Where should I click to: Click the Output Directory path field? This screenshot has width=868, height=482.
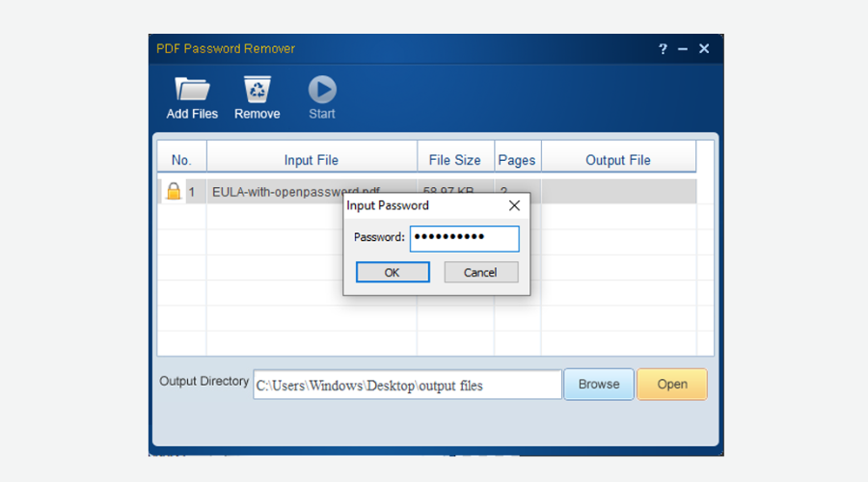pos(407,385)
